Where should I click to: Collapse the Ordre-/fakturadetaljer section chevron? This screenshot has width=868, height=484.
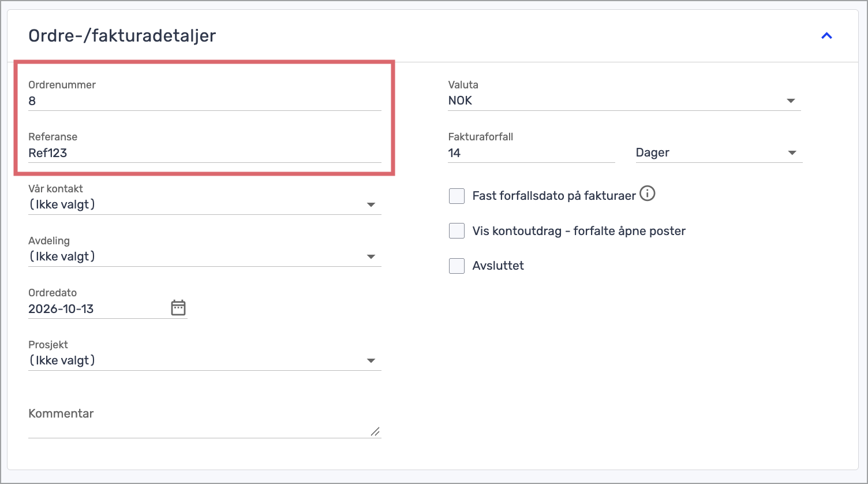tap(826, 36)
